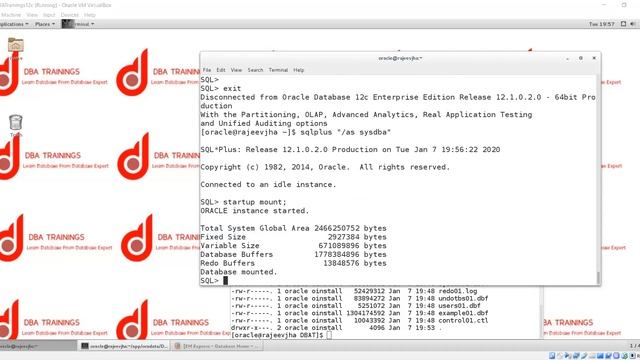Click the display icon beside the clock
This screenshot has width=640, height=360.
tap(623, 24)
